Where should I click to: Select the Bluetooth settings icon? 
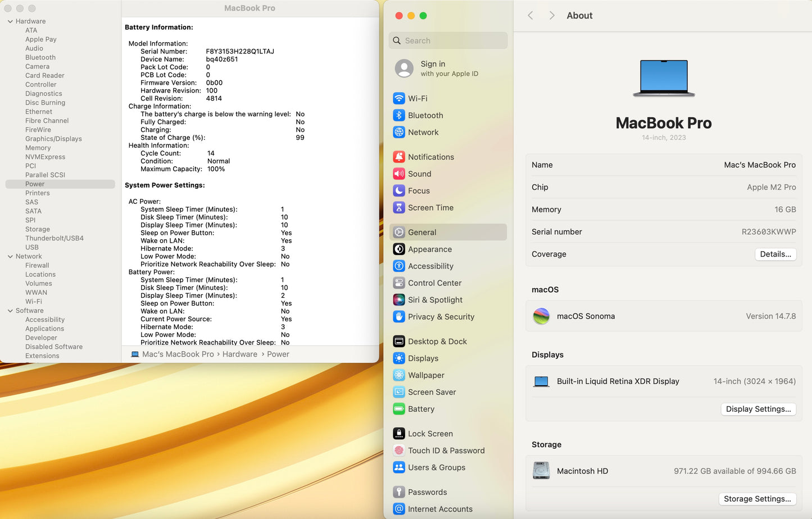[x=399, y=115]
